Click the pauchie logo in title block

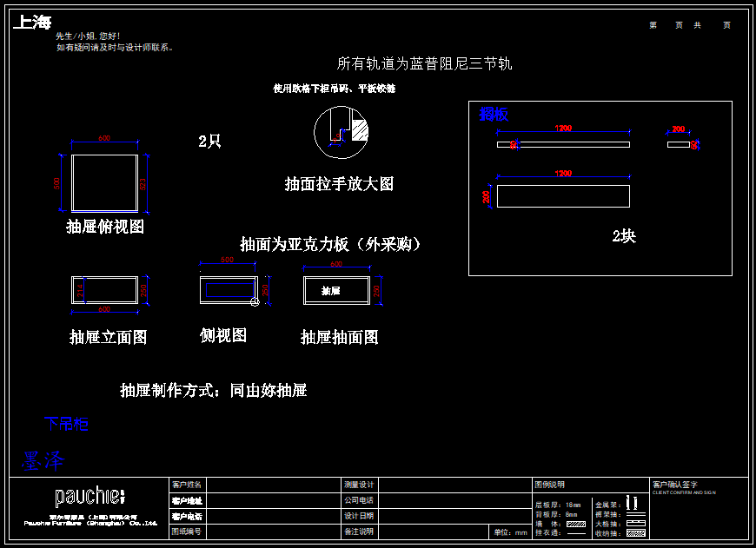(x=90, y=497)
